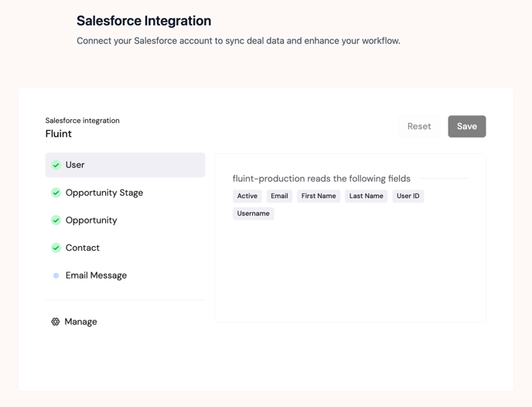Screen dimensions: 532x407
Task: Click the green checkmark icon beside User
Action: coord(56,165)
